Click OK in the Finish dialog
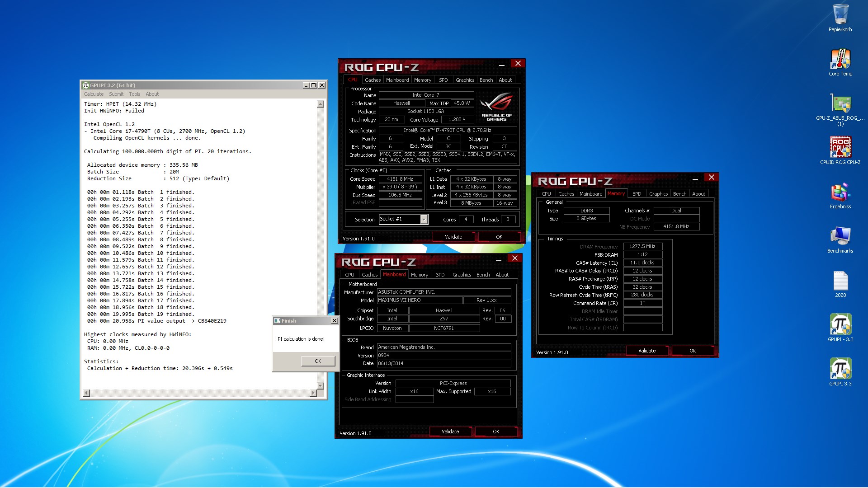This screenshot has width=868, height=488. 318,361
